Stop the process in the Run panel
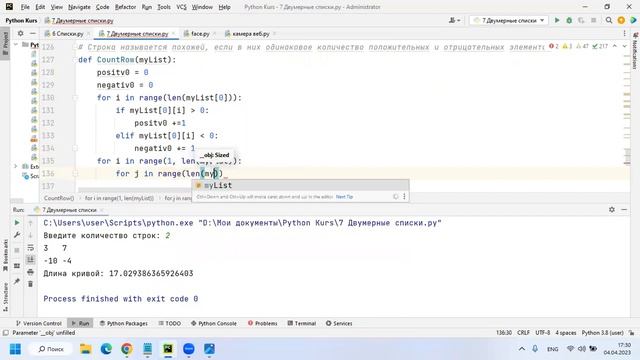Image resolution: width=640 pixels, height=360 pixels. coord(17,250)
